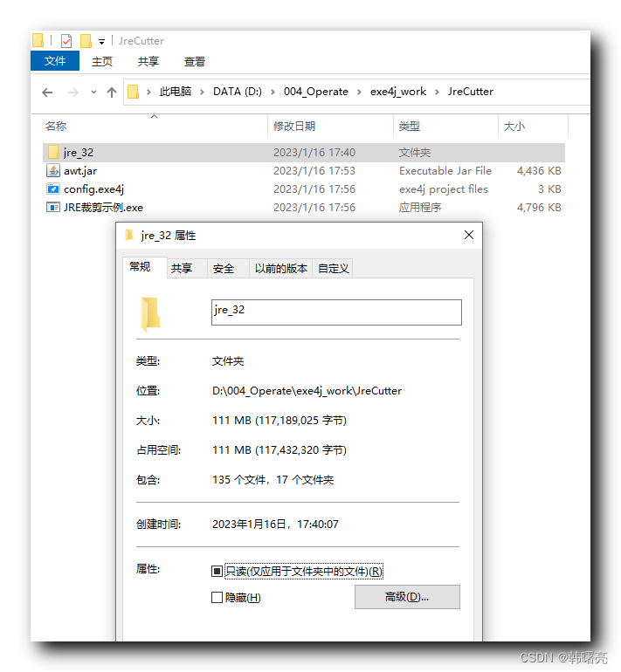Toggle the 只读 read-only checkbox
The height and width of the screenshot is (672, 621).
[217, 572]
